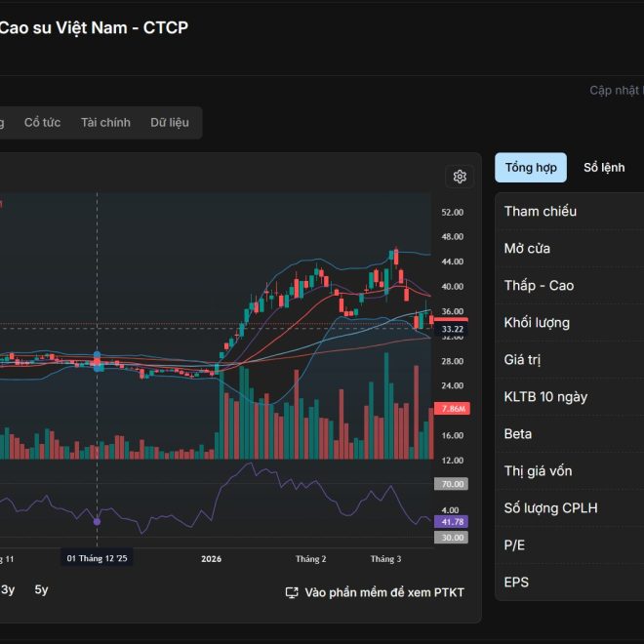
Task: Open chart settings gear icon
Action: coord(460,177)
